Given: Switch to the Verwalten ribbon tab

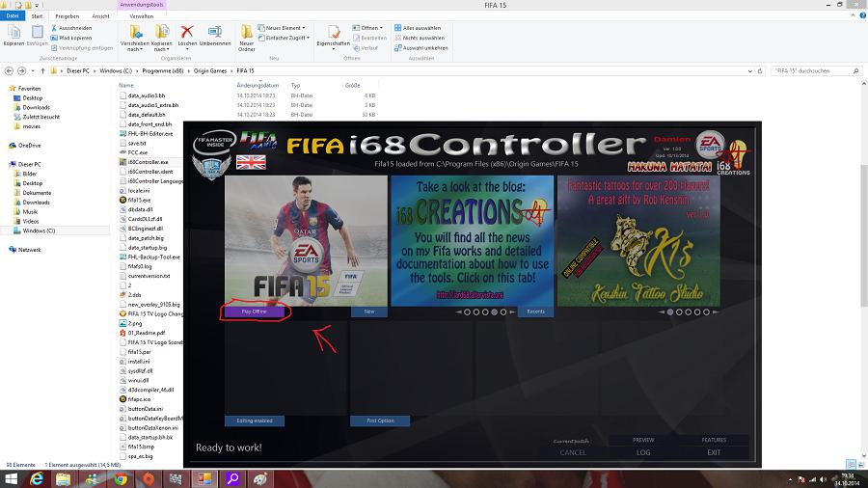Looking at the screenshot, I should click(x=141, y=16).
